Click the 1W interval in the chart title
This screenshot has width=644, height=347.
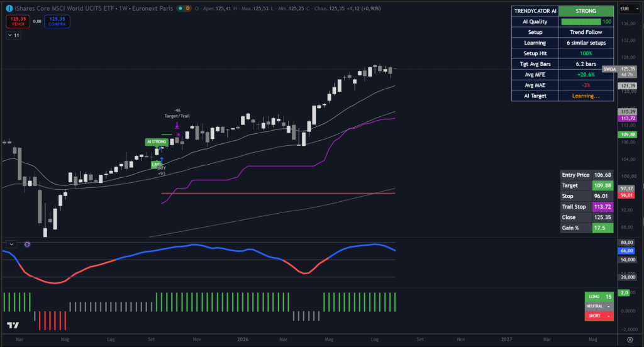tap(123, 8)
